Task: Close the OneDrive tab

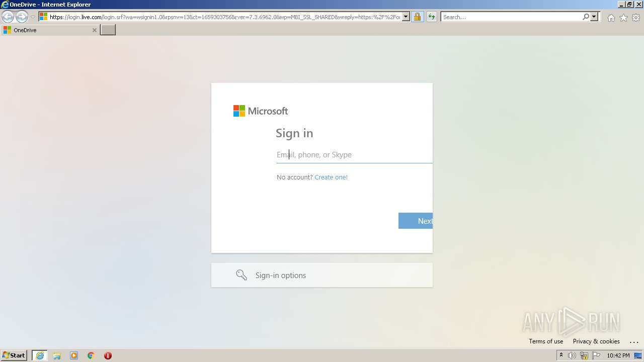Action: click(x=94, y=30)
